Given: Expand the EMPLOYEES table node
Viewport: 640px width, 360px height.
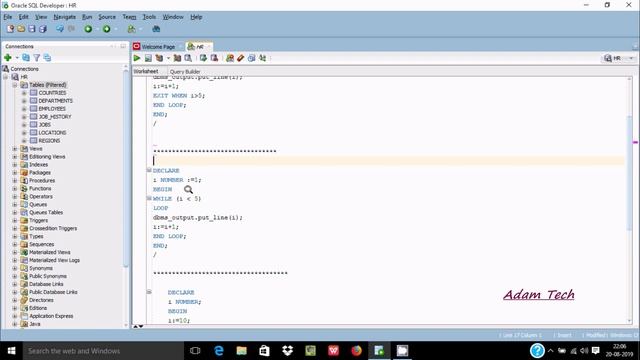Looking at the screenshot, I should point(24,109).
